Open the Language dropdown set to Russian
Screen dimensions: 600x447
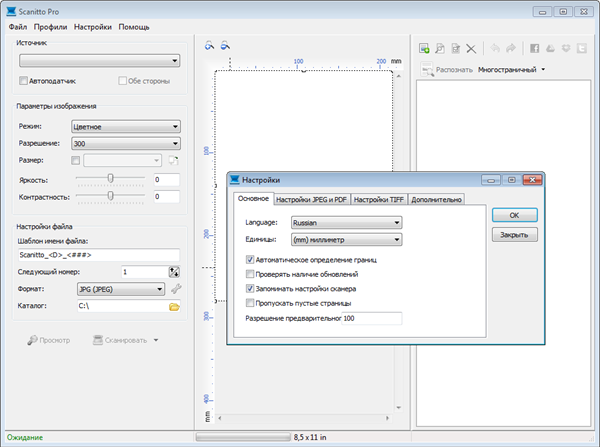[x=346, y=223]
